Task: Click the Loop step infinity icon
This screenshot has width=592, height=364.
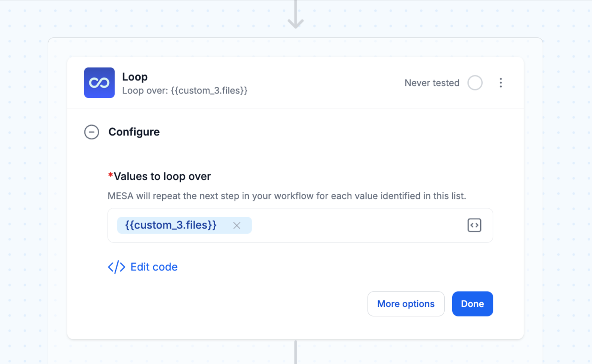Action: [100, 83]
